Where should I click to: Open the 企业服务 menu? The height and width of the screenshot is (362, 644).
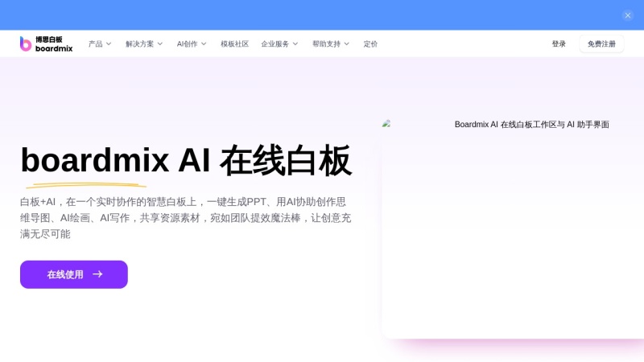[279, 44]
